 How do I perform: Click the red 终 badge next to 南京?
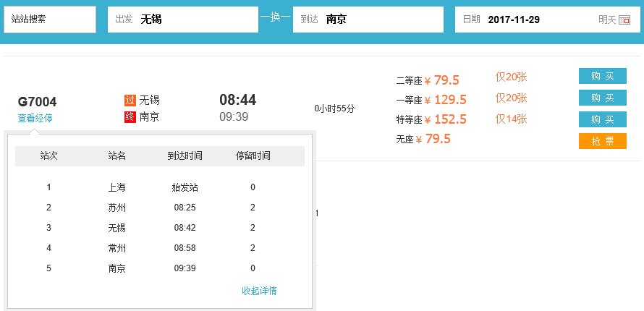click(130, 117)
